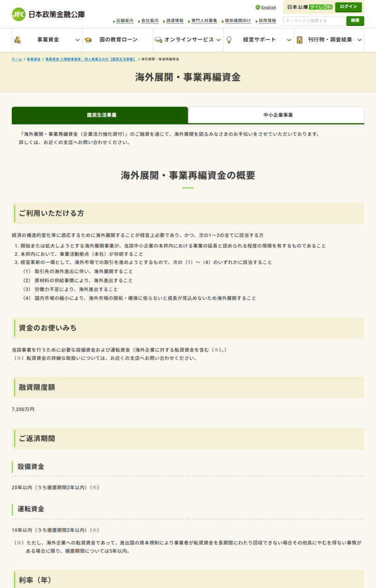The image size is (376, 588).
Task: Open the 店舗案内 link
Action: point(124,21)
